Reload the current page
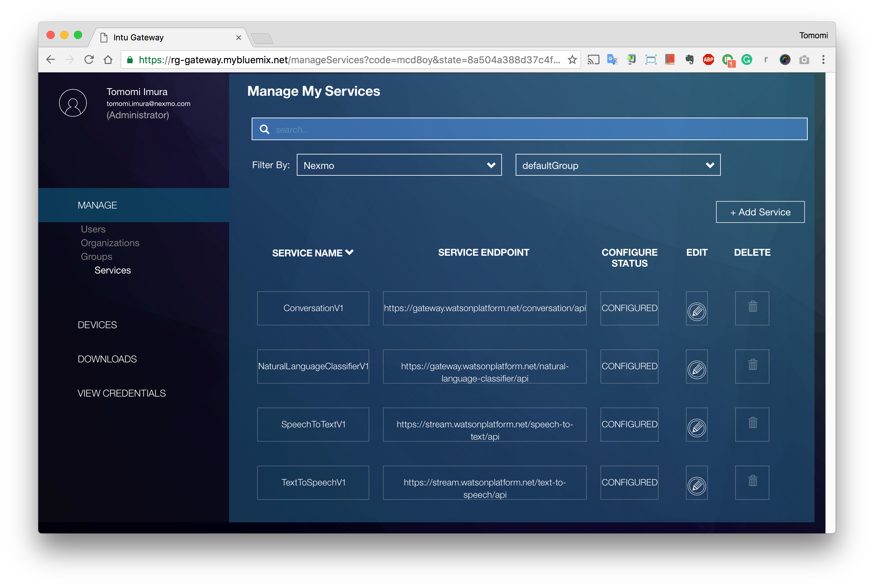The width and height of the screenshot is (874, 588). [x=89, y=59]
